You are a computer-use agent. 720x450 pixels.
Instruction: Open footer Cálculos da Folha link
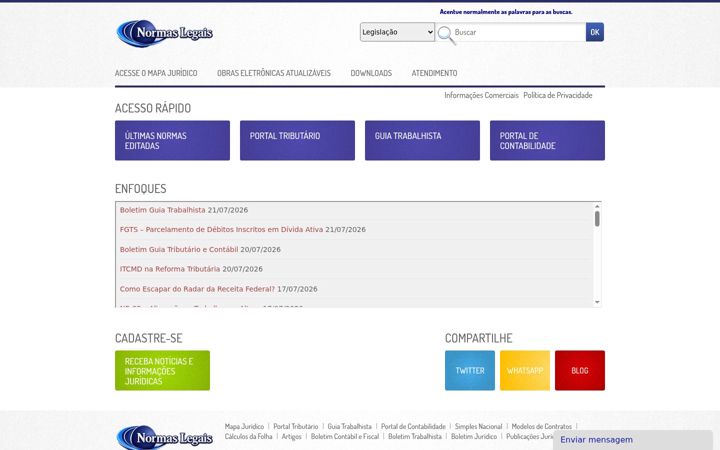pos(248,437)
